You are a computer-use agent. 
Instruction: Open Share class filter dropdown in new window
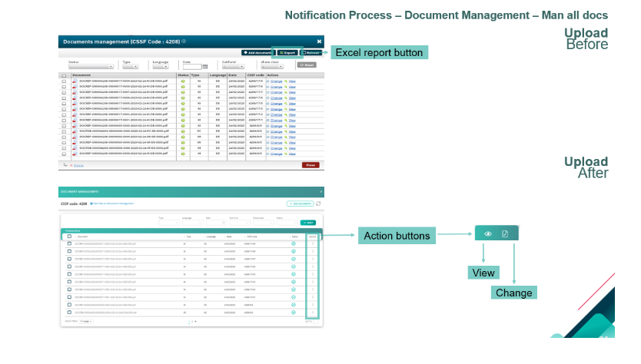click(264, 223)
